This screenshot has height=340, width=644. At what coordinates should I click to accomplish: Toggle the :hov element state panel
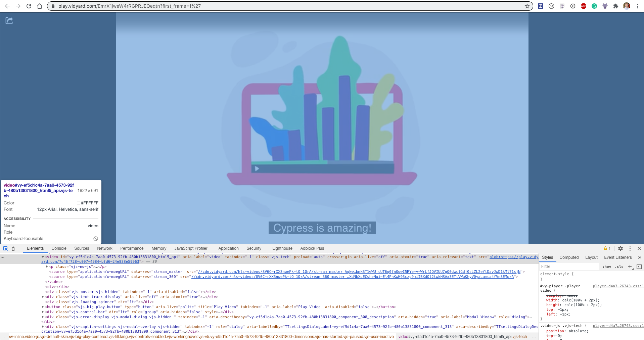coord(607,266)
